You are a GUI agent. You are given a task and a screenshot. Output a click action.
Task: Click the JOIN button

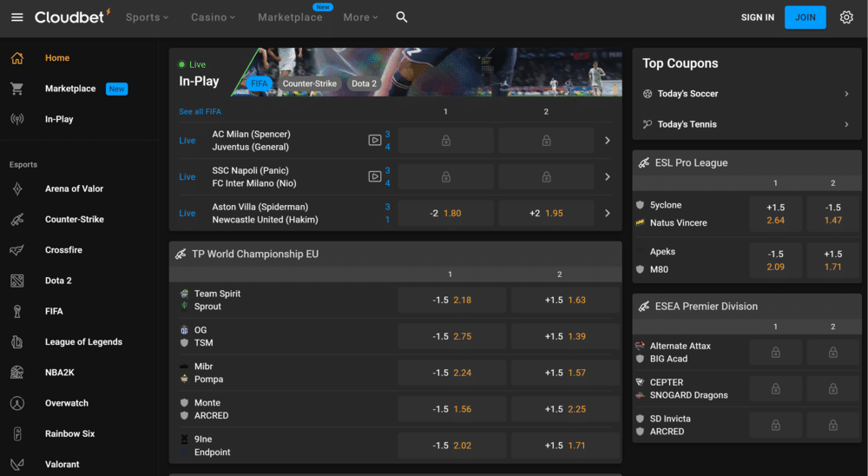tap(805, 17)
